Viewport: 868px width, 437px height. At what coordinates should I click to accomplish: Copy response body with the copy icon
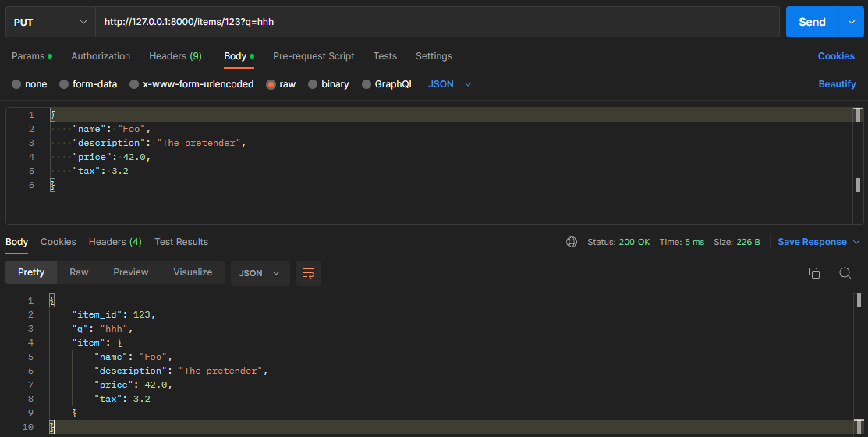[813, 273]
